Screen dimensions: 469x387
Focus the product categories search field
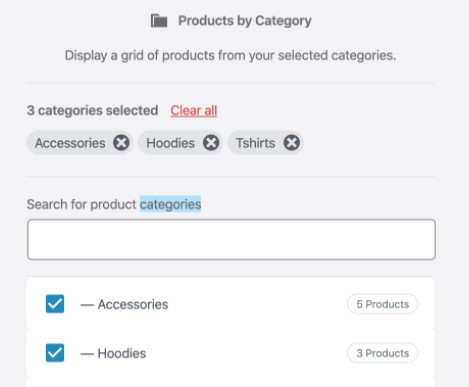(x=231, y=239)
